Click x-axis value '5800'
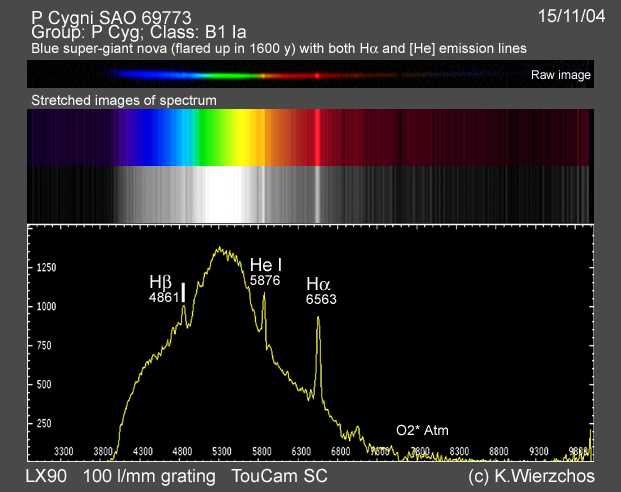Image resolution: width=621 pixels, height=492 pixels. coord(262,451)
